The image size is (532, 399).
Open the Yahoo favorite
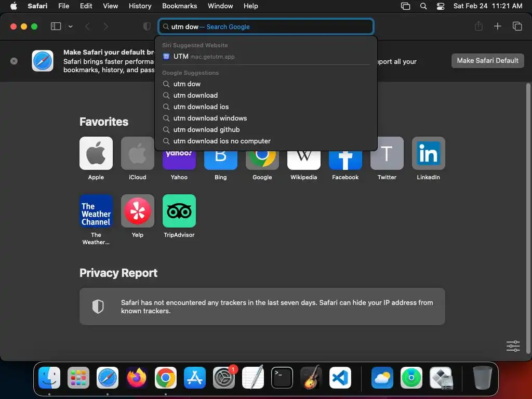pyautogui.click(x=179, y=160)
